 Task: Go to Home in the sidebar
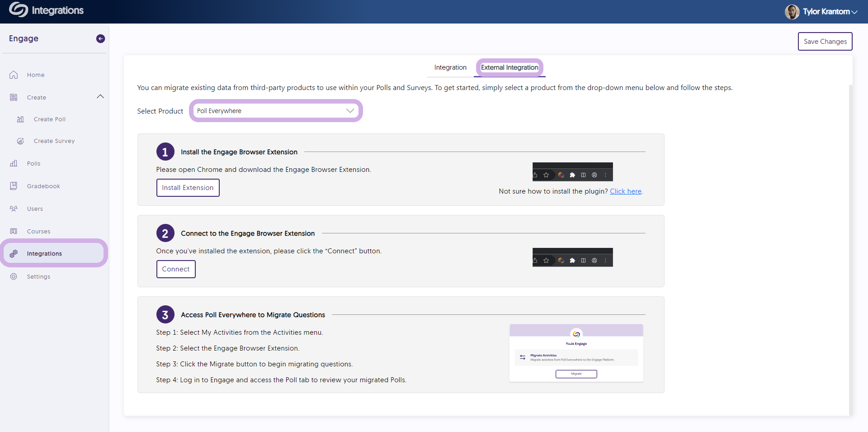click(35, 75)
